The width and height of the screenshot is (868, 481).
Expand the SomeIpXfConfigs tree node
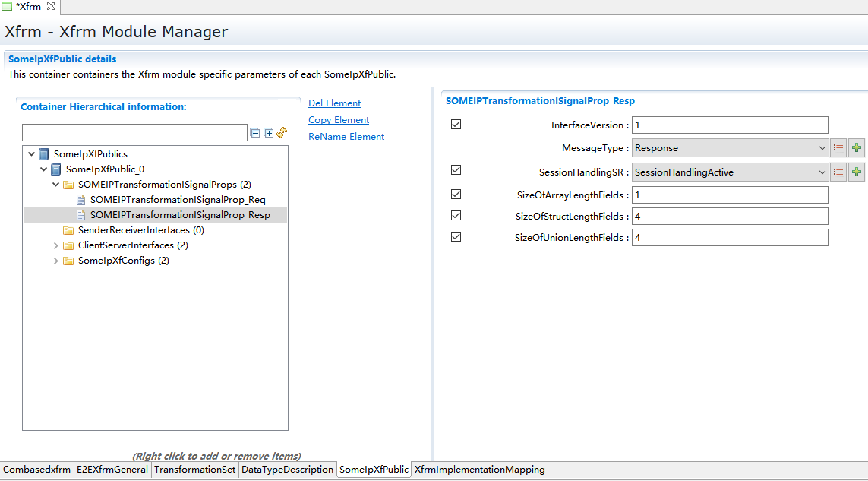click(x=56, y=261)
